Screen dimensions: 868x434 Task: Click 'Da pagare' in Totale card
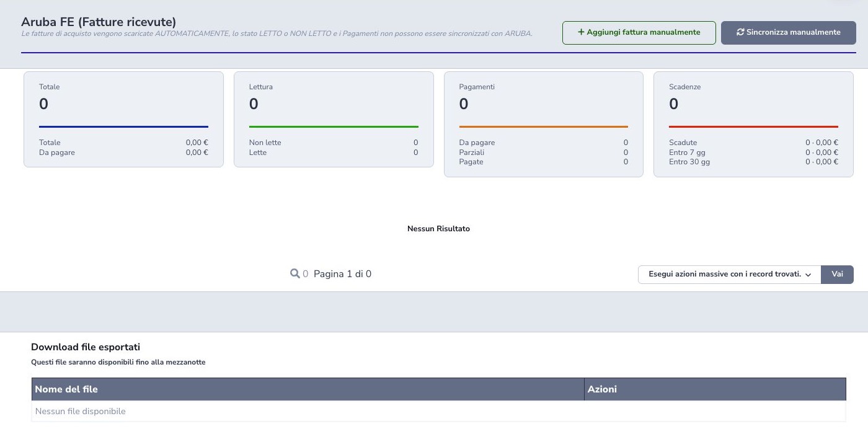123,153
